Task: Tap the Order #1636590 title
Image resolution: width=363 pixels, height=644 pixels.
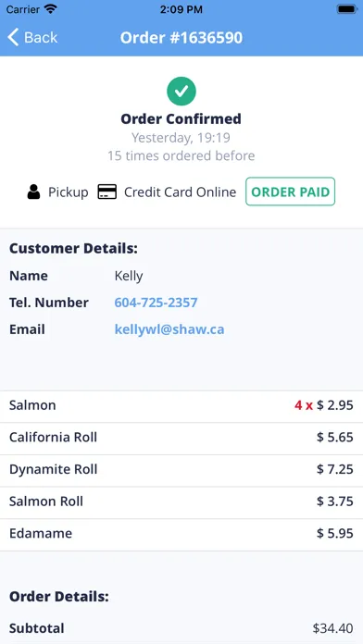Action: pyautogui.click(x=181, y=38)
